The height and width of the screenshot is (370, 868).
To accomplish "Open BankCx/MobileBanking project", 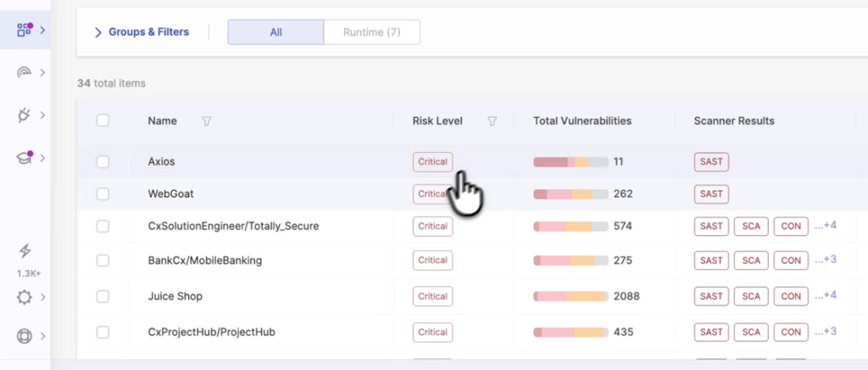I will 205,261.
